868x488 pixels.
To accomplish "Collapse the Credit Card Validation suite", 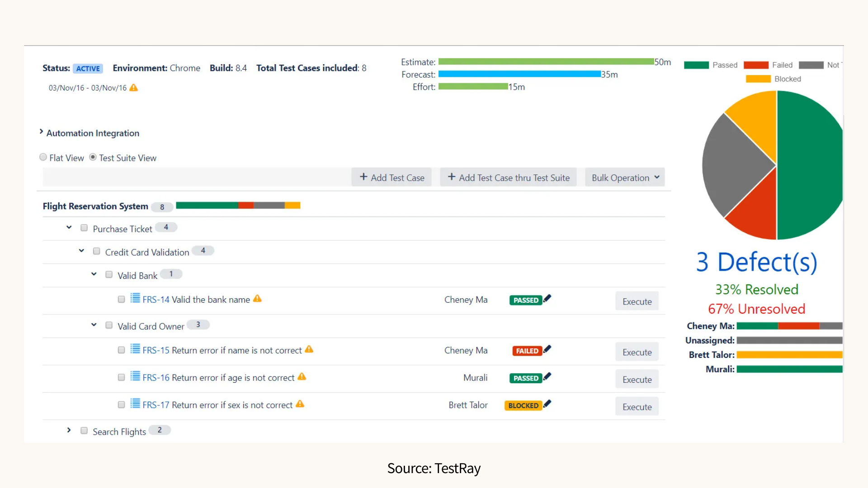I will pos(81,251).
